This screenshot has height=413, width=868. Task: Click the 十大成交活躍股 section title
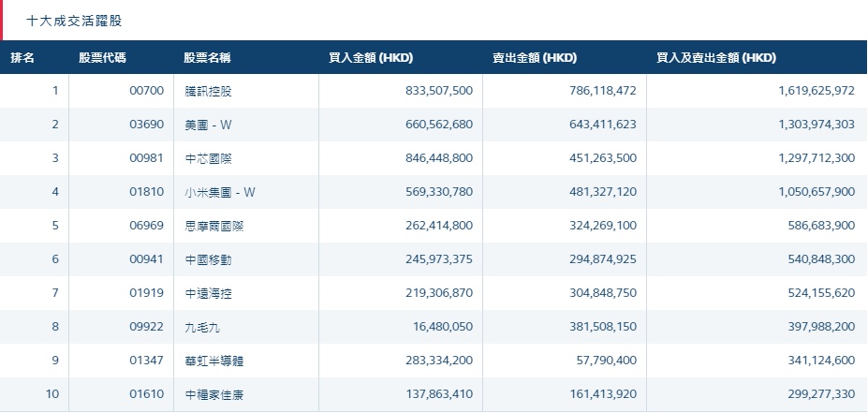point(73,20)
